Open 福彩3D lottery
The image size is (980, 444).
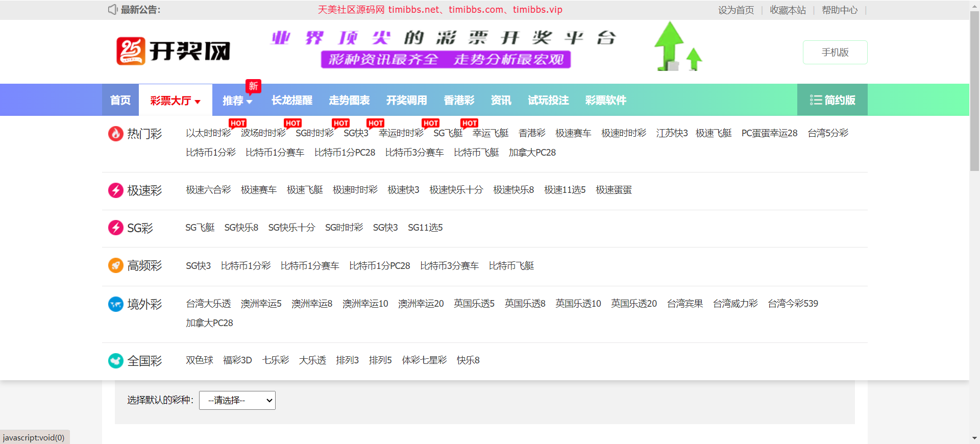pyautogui.click(x=237, y=360)
